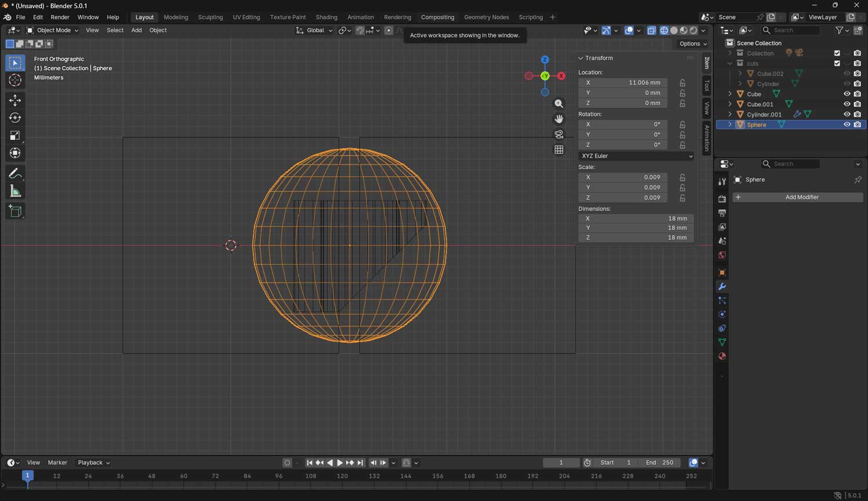
Task: Choose the Scale tool
Action: point(15,136)
